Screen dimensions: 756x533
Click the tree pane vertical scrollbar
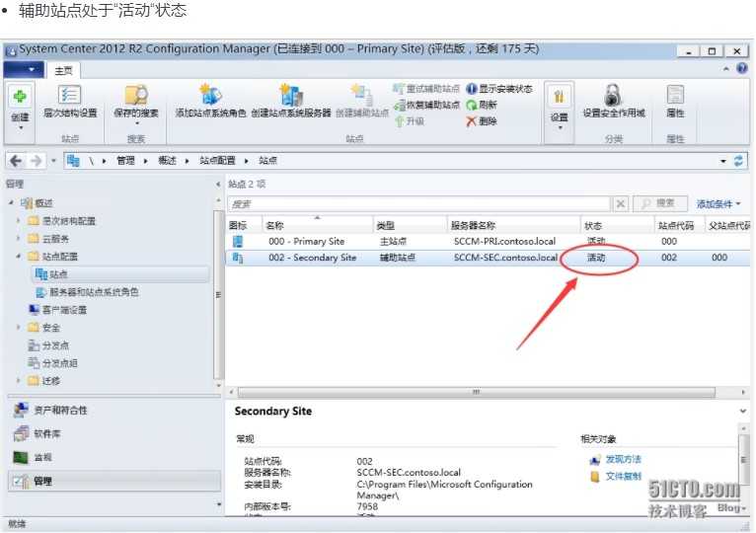tap(218, 294)
